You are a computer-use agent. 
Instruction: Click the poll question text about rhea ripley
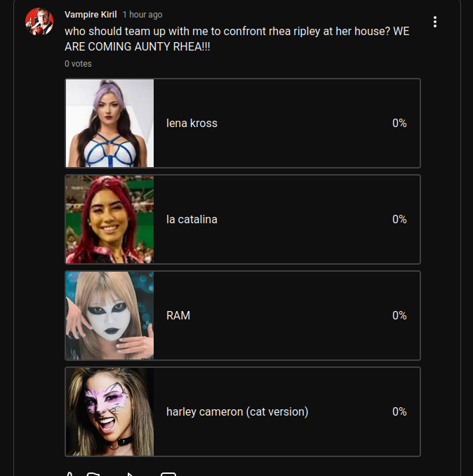coord(237,39)
